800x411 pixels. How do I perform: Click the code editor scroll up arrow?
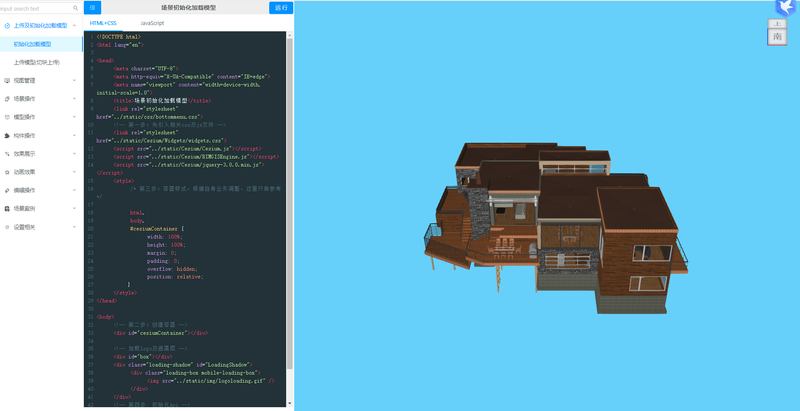coord(289,35)
